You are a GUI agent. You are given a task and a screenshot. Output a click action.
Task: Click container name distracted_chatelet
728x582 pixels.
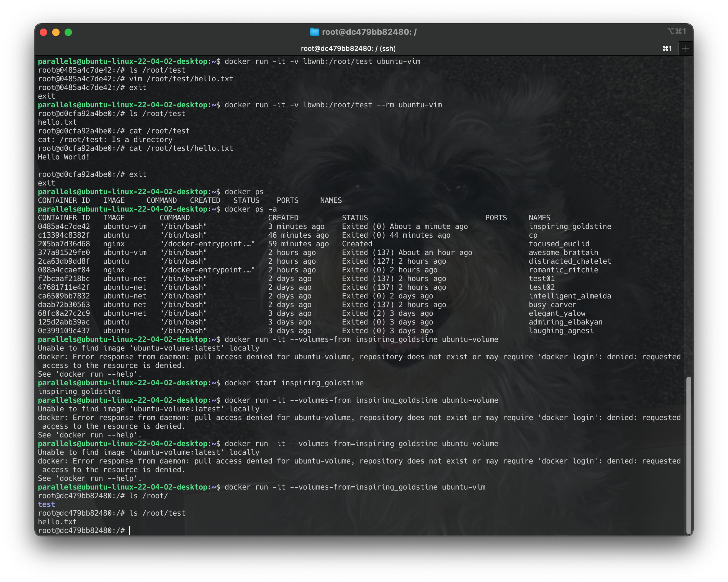(570, 261)
